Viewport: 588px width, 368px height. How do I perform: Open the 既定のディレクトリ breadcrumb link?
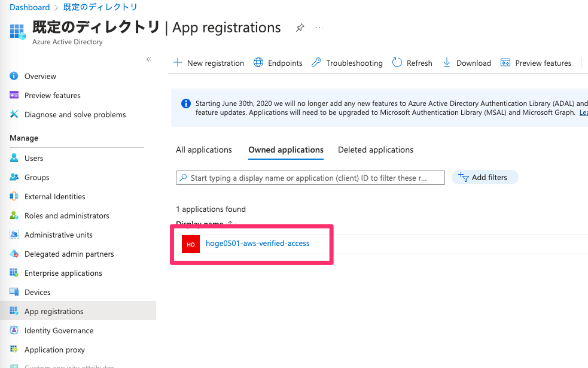point(100,7)
